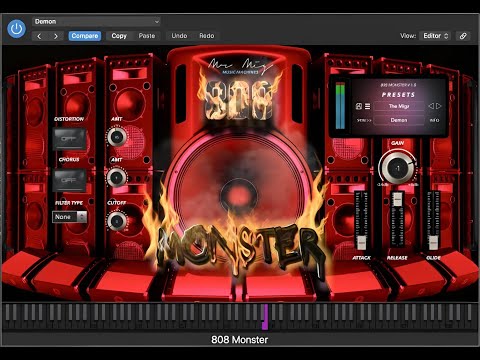
Task: Click the Chorus AMT knob
Action: (116, 178)
